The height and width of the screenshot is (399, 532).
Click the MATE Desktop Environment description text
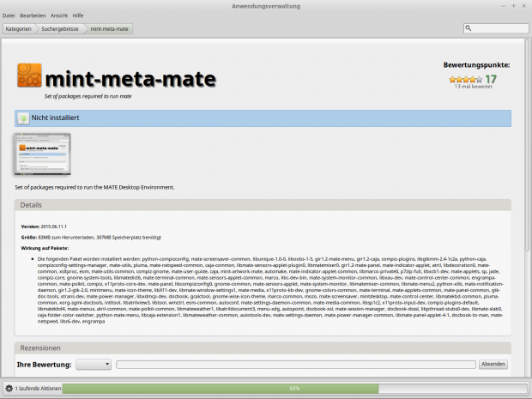pos(94,187)
